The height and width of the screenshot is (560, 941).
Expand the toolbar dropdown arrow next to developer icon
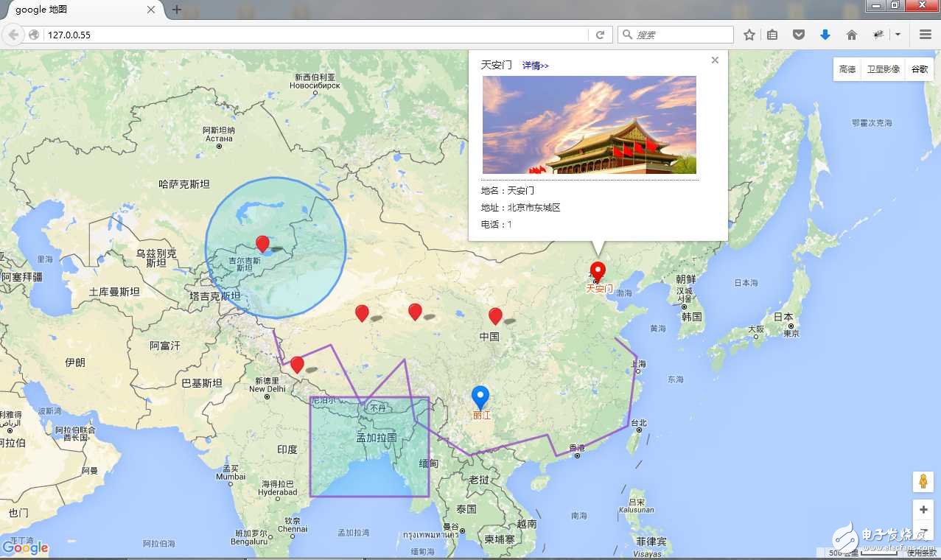(898, 35)
